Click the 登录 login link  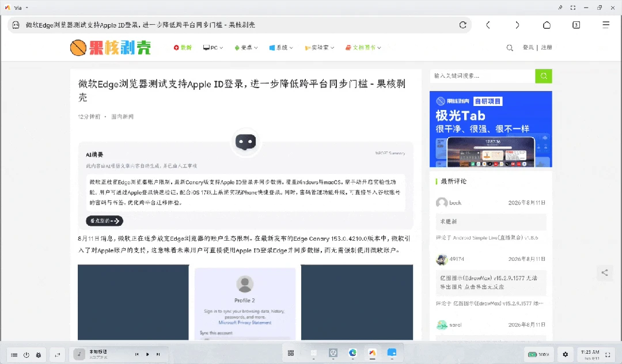tap(528, 47)
